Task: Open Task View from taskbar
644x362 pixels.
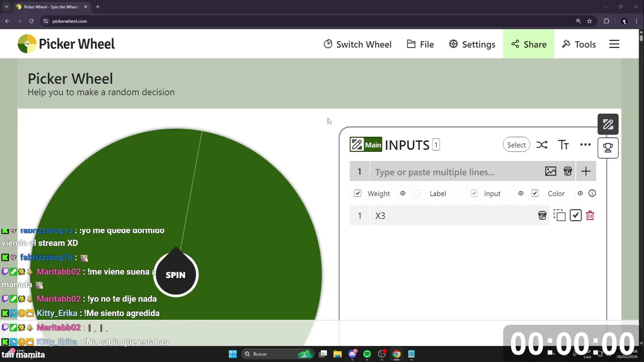Action: click(x=323, y=354)
